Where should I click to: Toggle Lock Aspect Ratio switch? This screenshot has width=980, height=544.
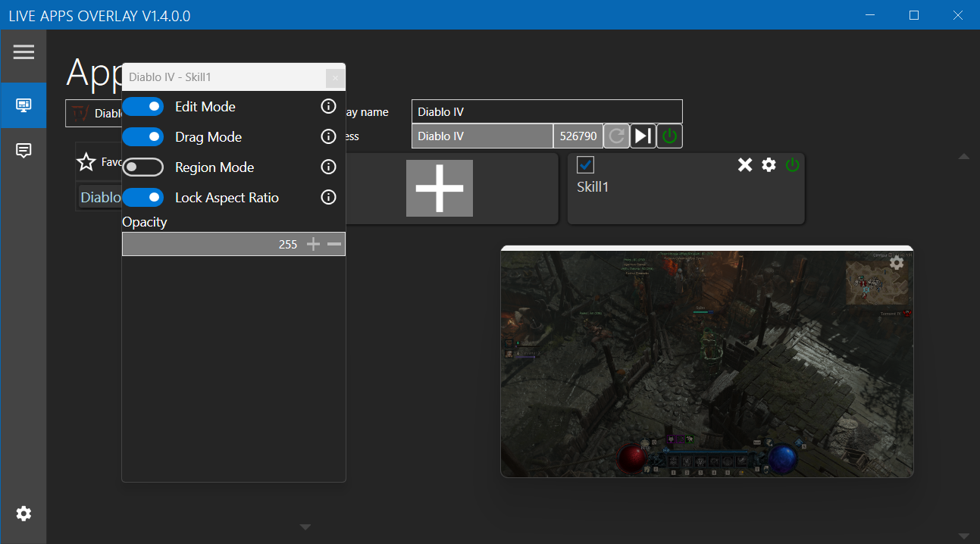point(143,198)
